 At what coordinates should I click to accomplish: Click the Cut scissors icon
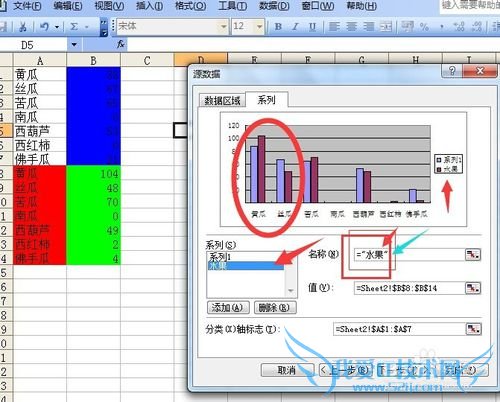tap(23, 26)
